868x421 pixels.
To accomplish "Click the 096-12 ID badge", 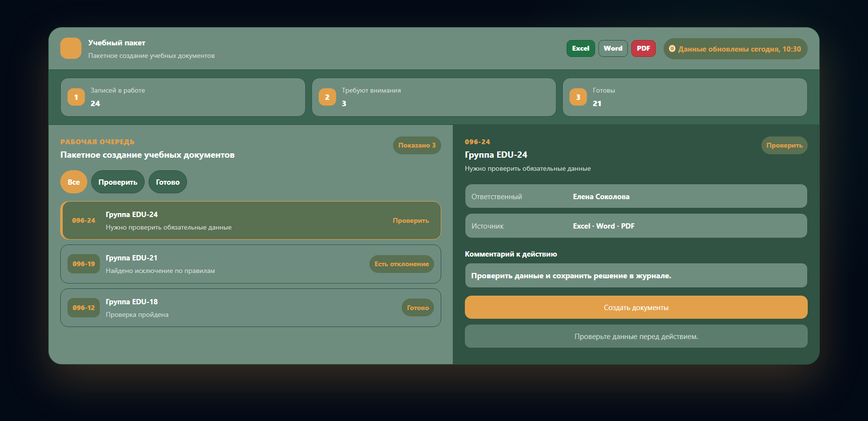I will point(84,308).
